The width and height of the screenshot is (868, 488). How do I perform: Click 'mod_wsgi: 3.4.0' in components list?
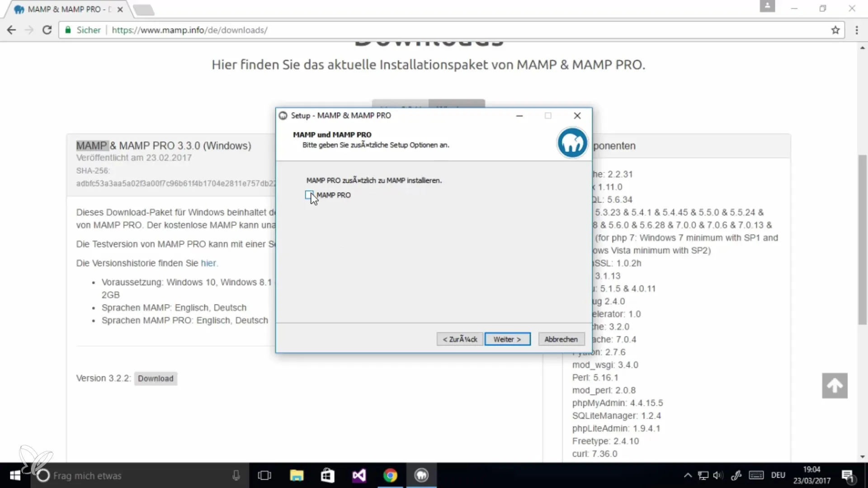[605, 365]
